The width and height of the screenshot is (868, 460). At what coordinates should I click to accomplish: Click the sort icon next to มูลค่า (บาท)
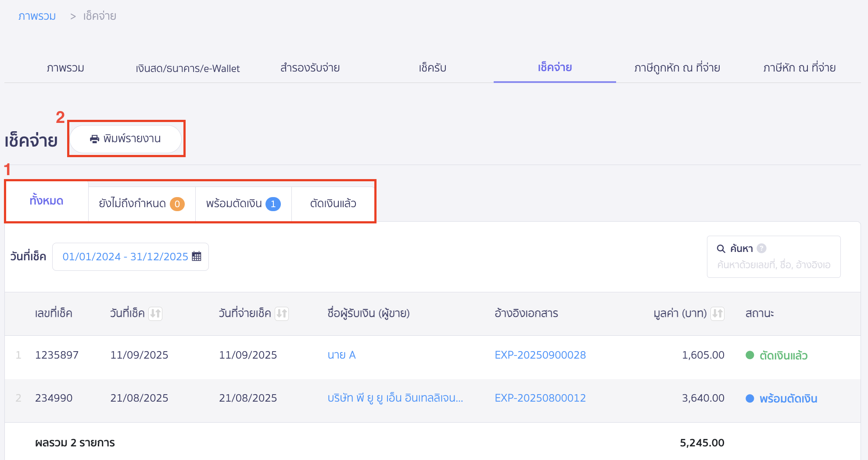(717, 313)
